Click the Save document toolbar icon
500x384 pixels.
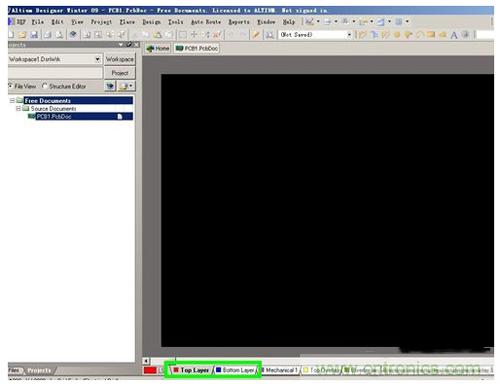tap(34, 35)
